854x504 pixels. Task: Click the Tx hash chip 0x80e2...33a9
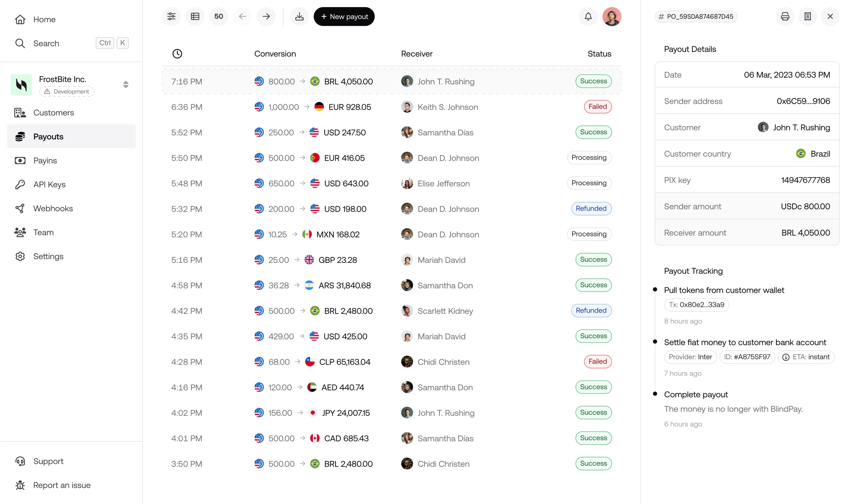pos(696,305)
